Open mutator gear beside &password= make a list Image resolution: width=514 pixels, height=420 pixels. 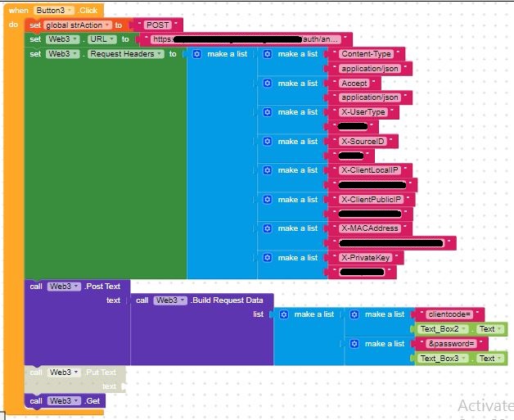[354, 344]
